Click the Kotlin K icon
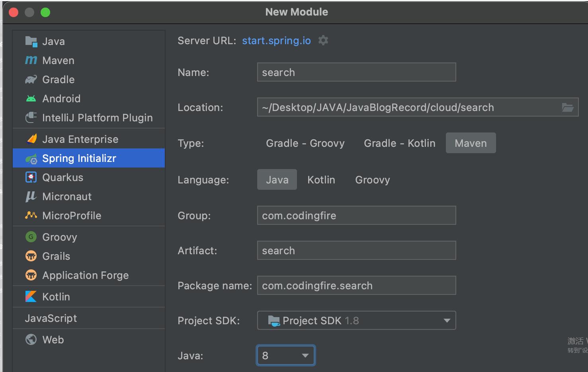 (31, 296)
